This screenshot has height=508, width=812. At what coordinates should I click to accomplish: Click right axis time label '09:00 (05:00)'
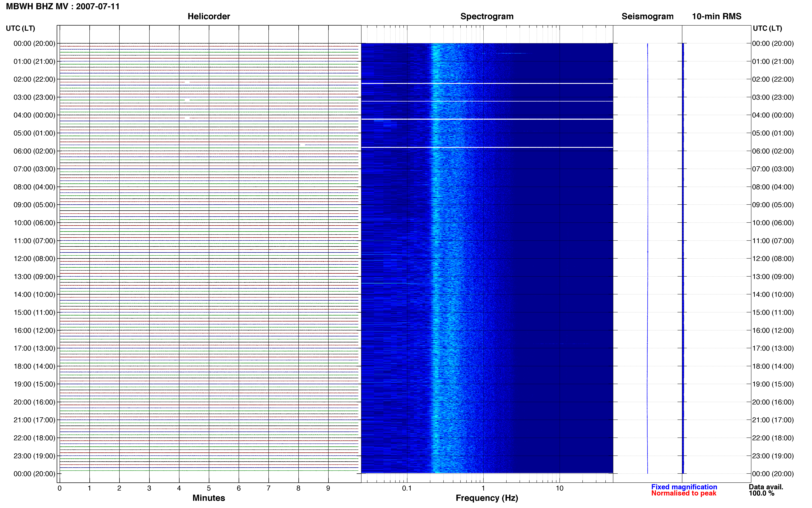[x=773, y=205]
